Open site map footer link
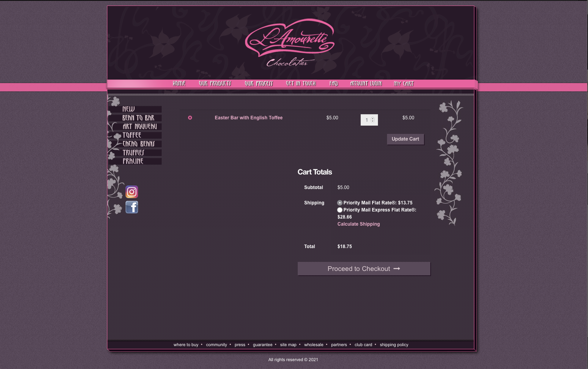The height and width of the screenshot is (369, 588). click(288, 345)
